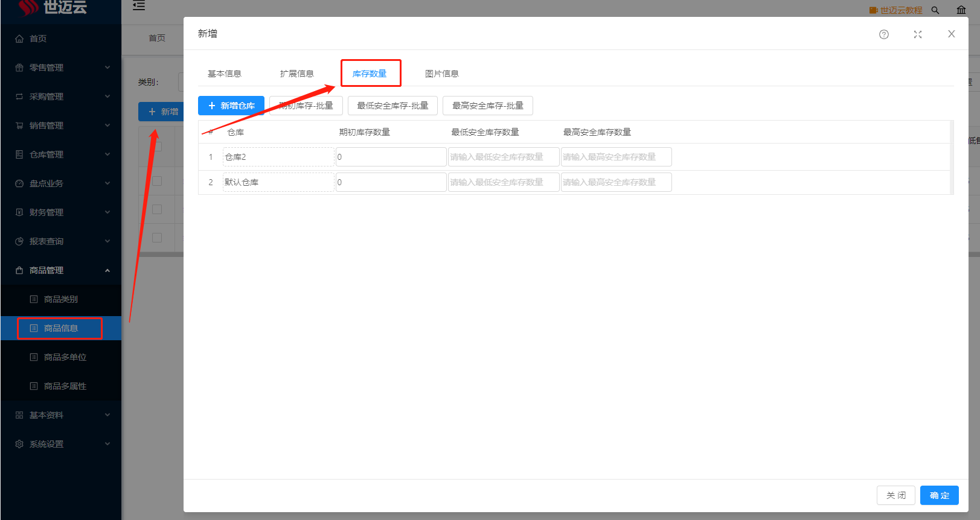The image size is (980, 520).
Task: Focus 期初库存数量 input for 仓库2
Action: point(391,157)
